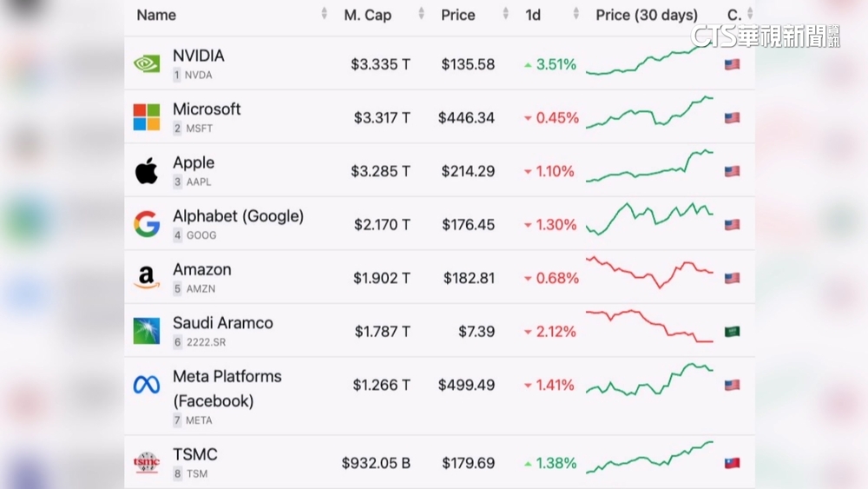Screen dimensions: 868x489
Task: Sort by the C. country column
Action: (734, 15)
